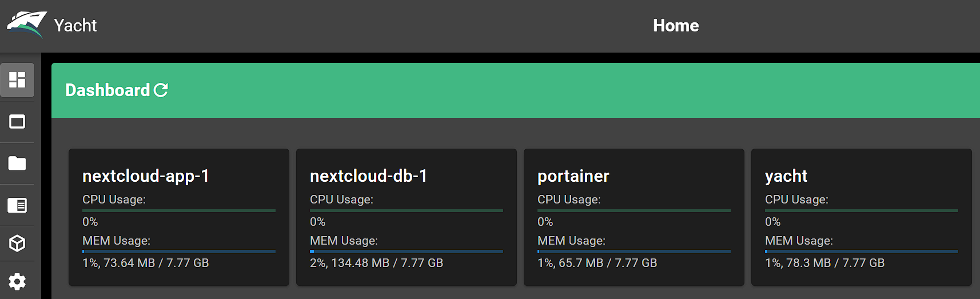Click the Yacht ship logo icon
This screenshot has height=299, width=980.
26,25
